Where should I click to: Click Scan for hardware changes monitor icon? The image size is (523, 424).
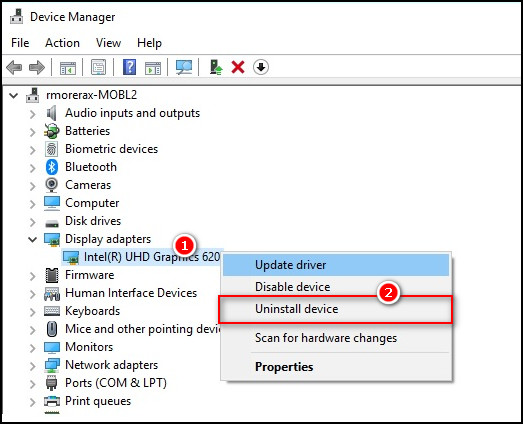184,67
